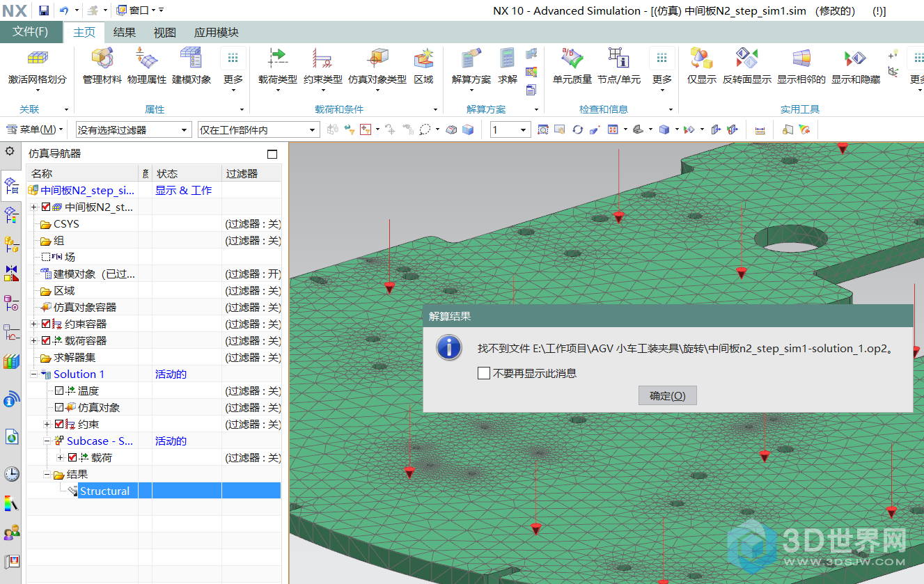The image size is (924, 584).
Task: Click the save icon in title bar
Action: (x=43, y=10)
